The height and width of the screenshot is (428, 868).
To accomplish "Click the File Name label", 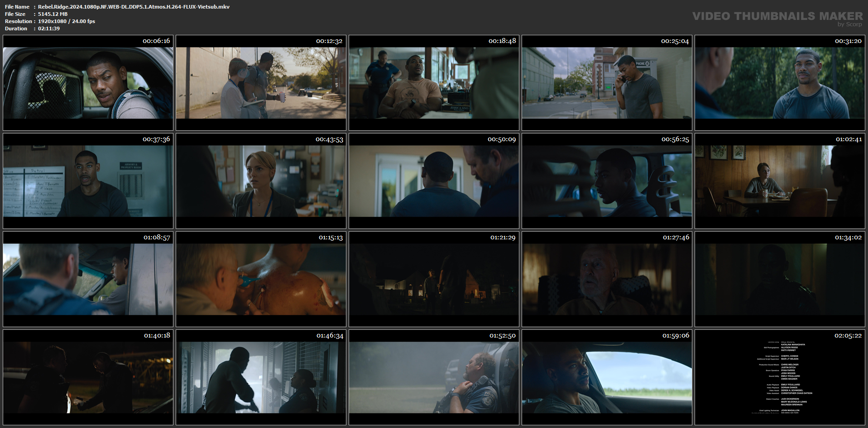I will pyautogui.click(x=17, y=7).
